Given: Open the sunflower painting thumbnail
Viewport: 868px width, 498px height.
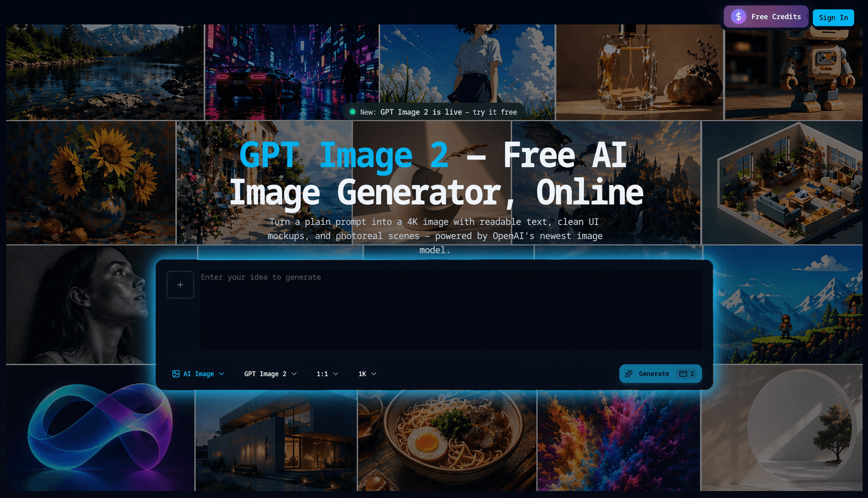Looking at the screenshot, I should tap(91, 182).
